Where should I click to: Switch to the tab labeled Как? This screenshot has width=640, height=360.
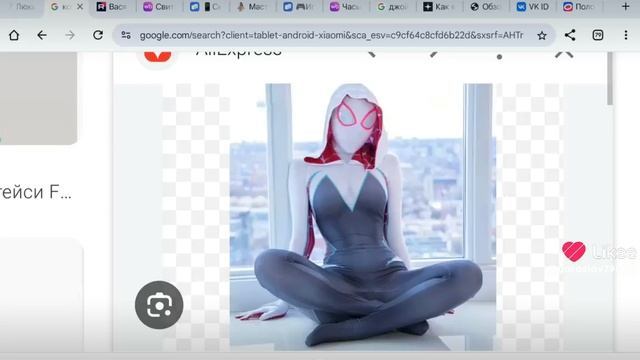438,7
